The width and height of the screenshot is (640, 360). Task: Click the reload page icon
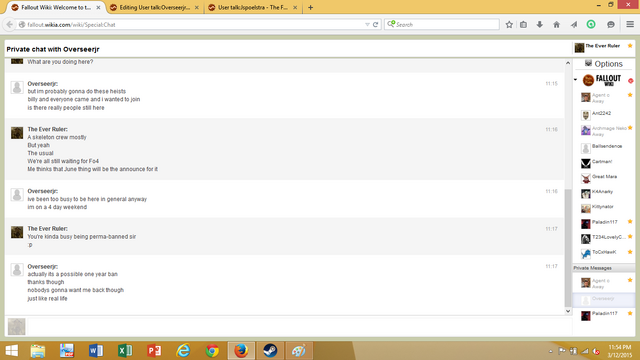376,24
